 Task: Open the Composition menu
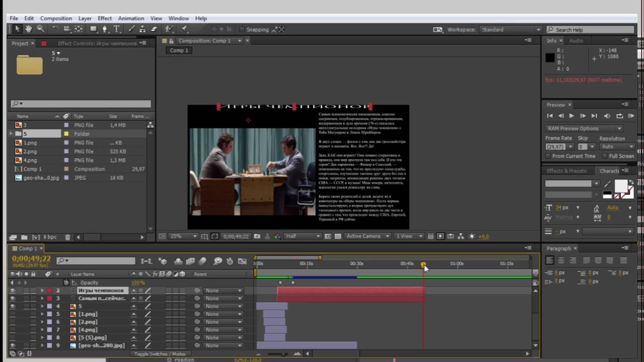[x=56, y=18]
